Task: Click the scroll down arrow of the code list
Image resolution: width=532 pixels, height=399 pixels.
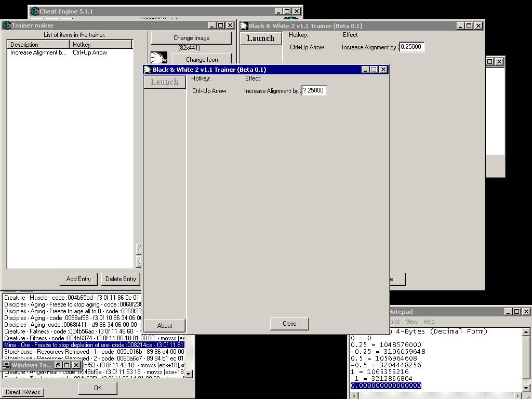Action: point(189,374)
